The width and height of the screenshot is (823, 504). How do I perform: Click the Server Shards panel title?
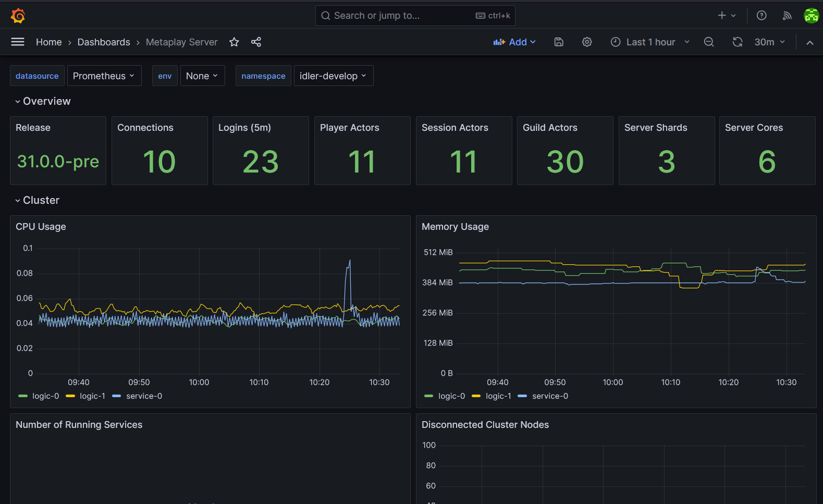(656, 128)
